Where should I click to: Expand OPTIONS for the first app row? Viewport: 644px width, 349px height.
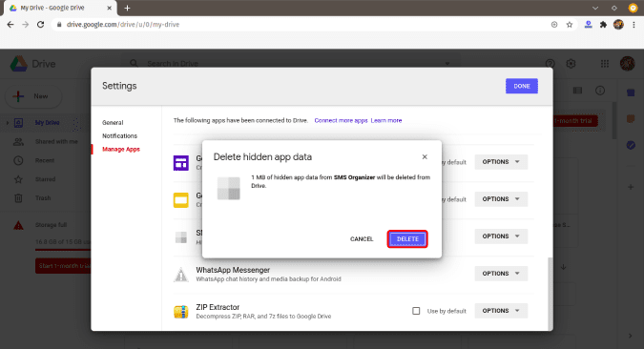click(501, 162)
